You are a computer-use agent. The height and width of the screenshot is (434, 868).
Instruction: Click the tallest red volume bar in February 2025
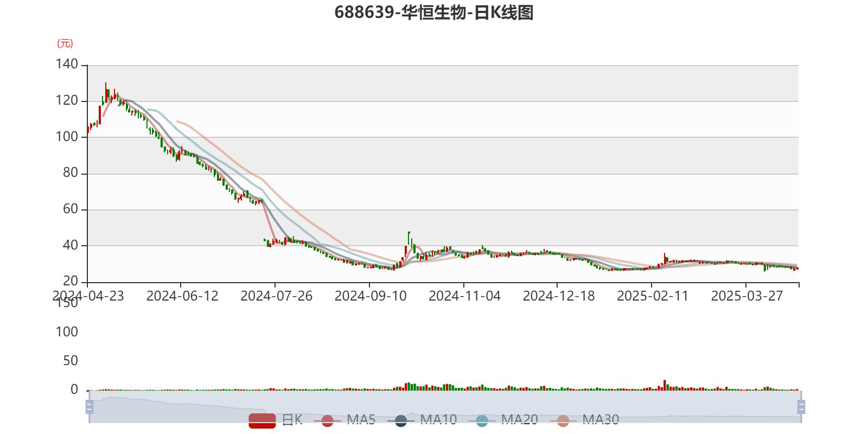point(665,385)
